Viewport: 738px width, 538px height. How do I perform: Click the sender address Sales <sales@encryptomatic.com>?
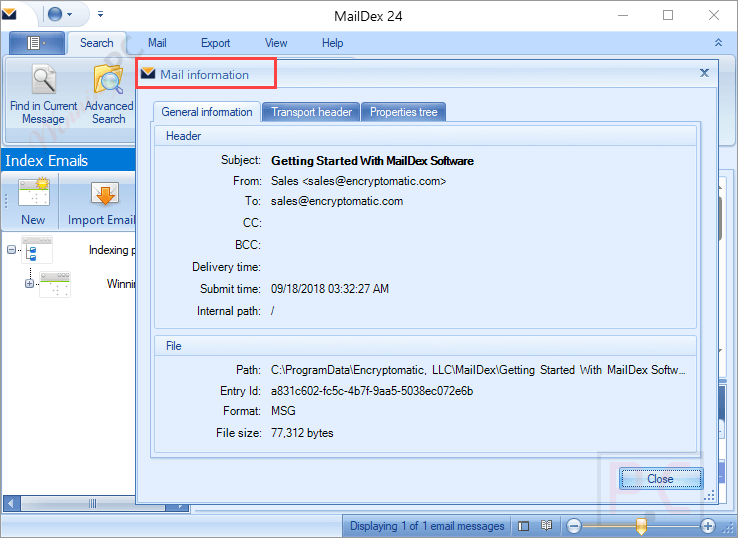358,181
